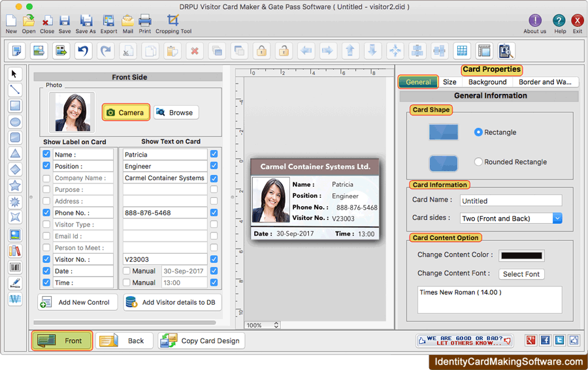The width and height of the screenshot is (588, 370).
Task: Select the Rounded Rectangle radio option
Action: point(478,162)
